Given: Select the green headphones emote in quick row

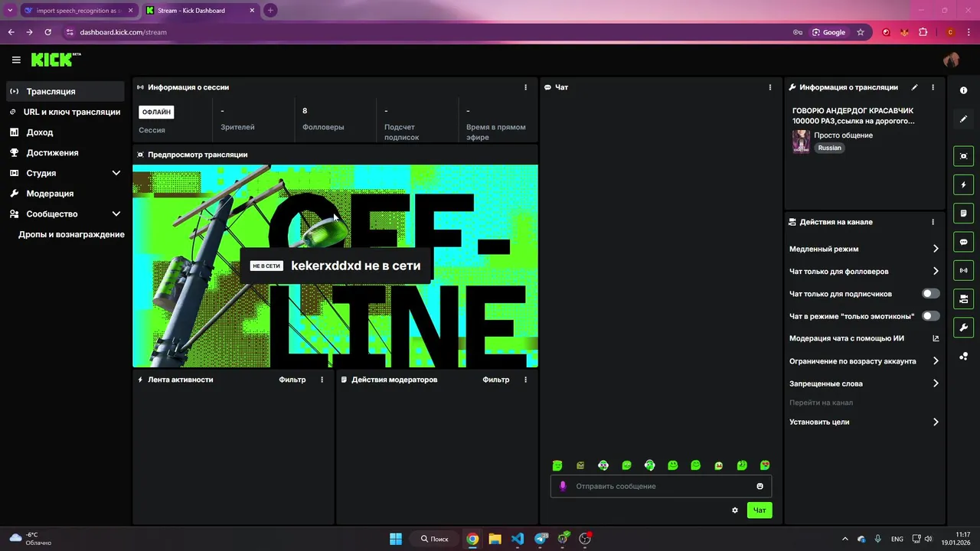Looking at the screenshot, I should tap(649, 465).
